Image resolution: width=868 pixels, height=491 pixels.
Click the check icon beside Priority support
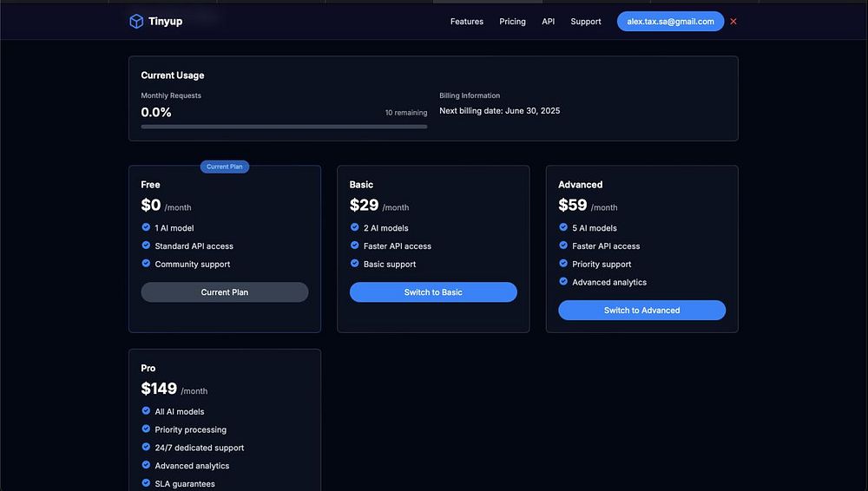pyautogui.click(x=563, y=264)
